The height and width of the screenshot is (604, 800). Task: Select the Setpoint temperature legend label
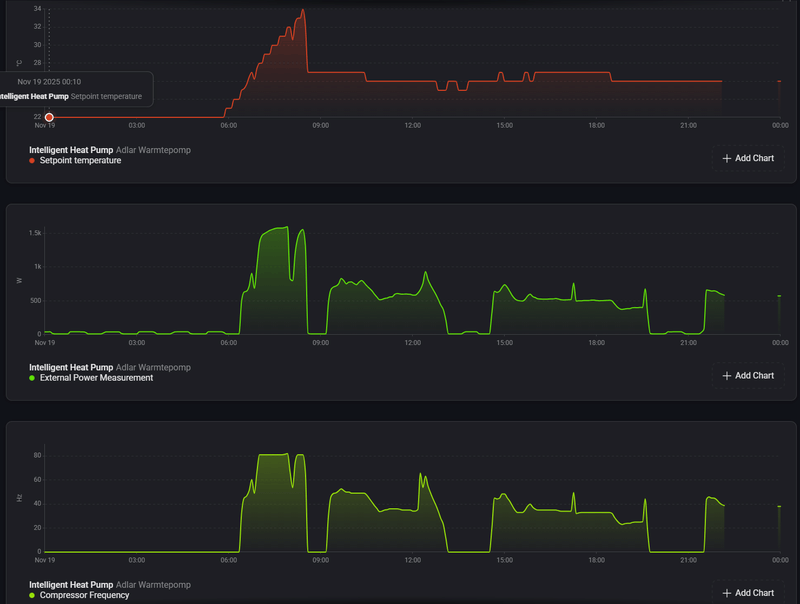[81, 161]
